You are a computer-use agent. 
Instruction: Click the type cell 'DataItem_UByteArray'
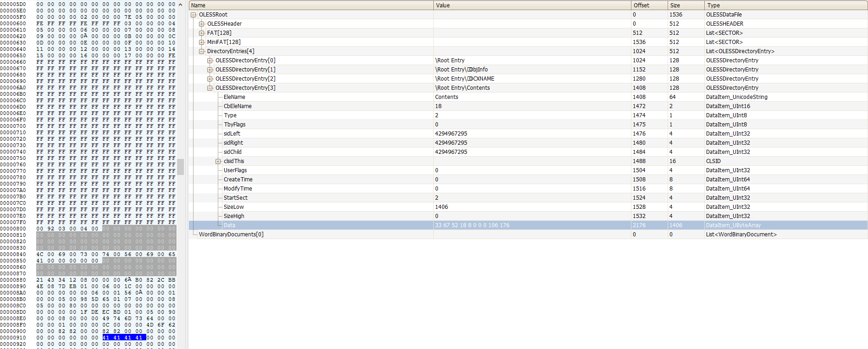734,225
